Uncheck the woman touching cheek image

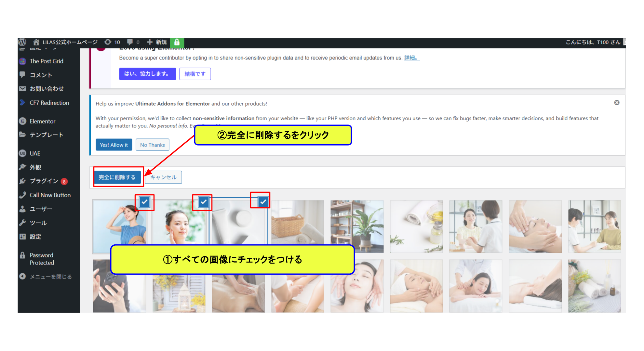tap(204, 202)
